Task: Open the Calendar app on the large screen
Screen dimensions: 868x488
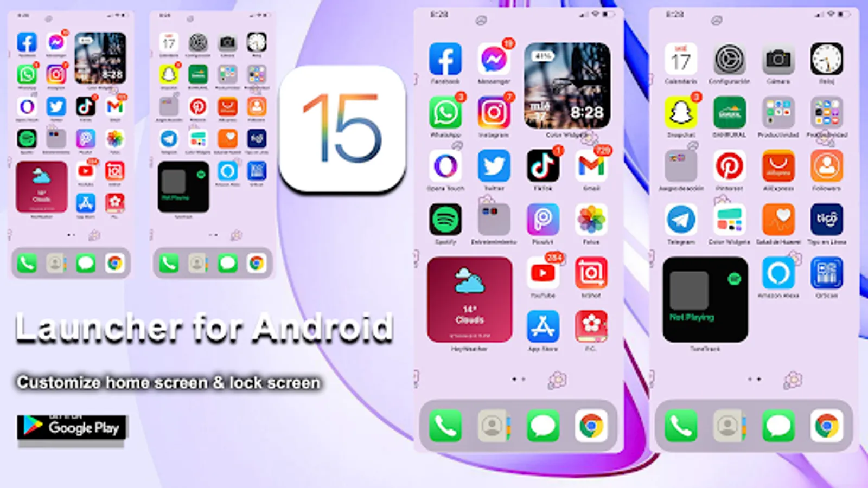Action: [x=681, y=59]
